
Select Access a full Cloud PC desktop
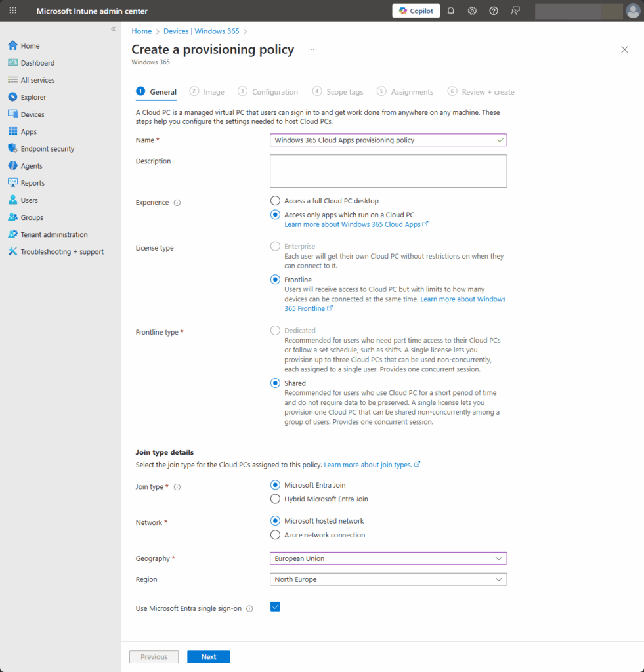276,201
